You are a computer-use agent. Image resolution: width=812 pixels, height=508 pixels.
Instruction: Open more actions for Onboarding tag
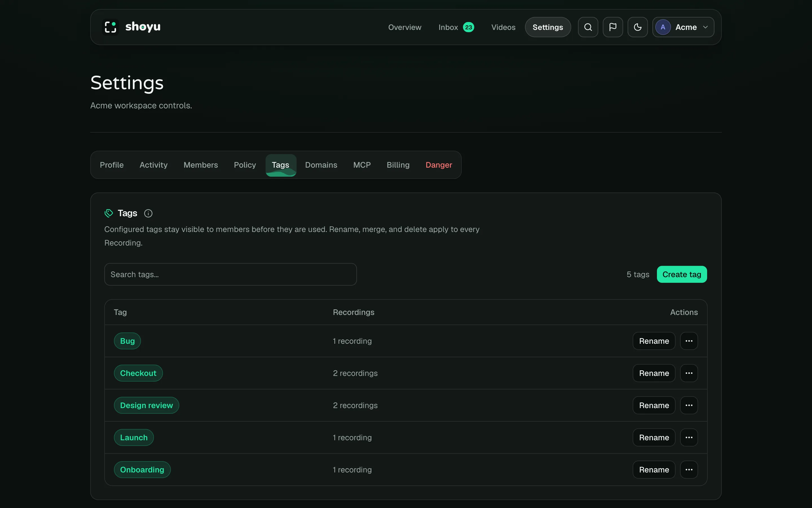click(x=689, y=470)
